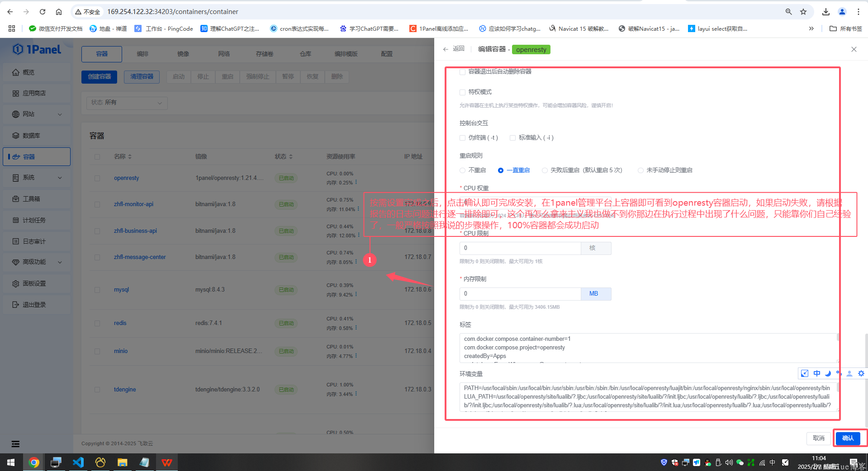Open File Explorer from taskbar
The height and width of the screenshot is (471, 868).
coord(123,462)
